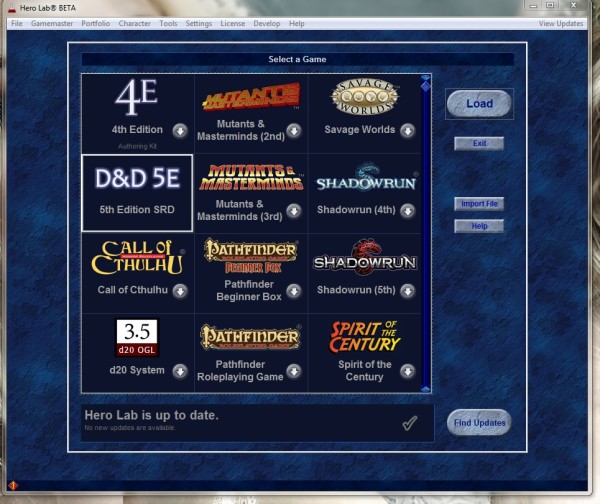Click the game list vertical scrollbar track
Image resolution: width=600 pixels, height=504 pixels.
coord(426,237)
